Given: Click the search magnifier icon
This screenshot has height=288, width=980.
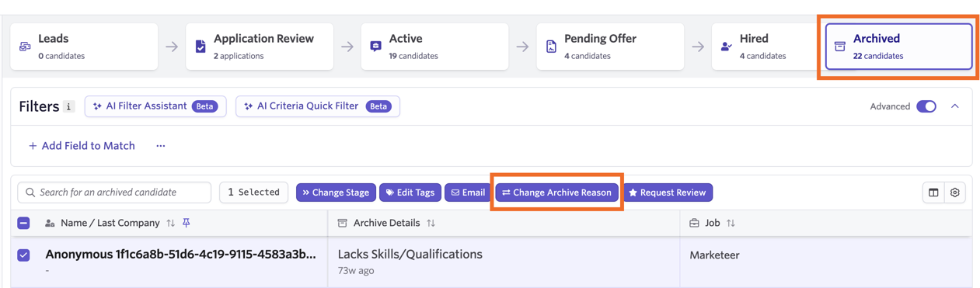Looking at the screenshot, I should [x=30, y=193].
